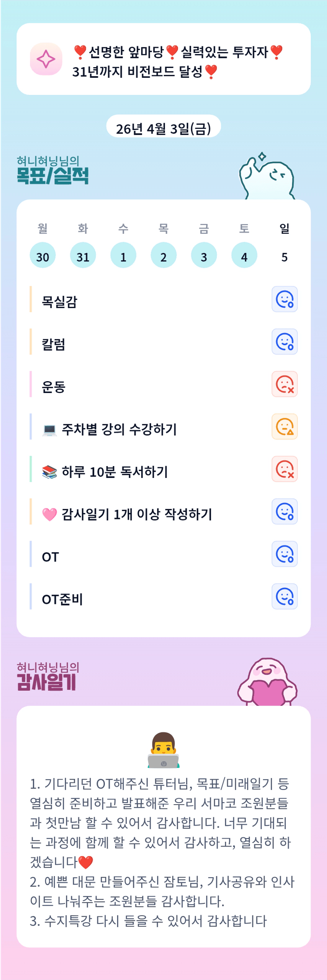
Task: Click the OT blue smiley status icon
Action: tap(284, 554)
